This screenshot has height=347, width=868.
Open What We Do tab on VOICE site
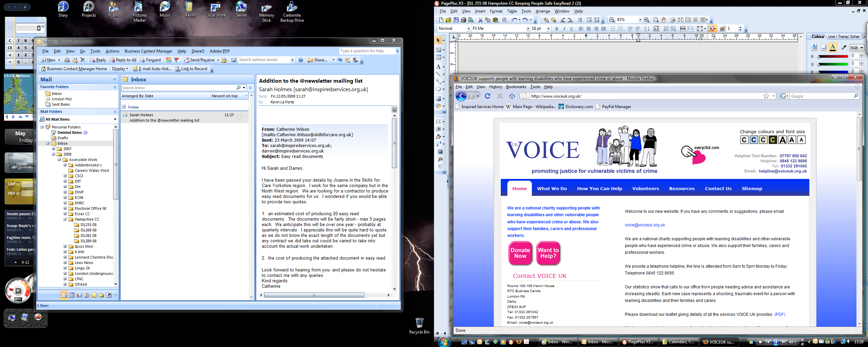coord(552,188)
